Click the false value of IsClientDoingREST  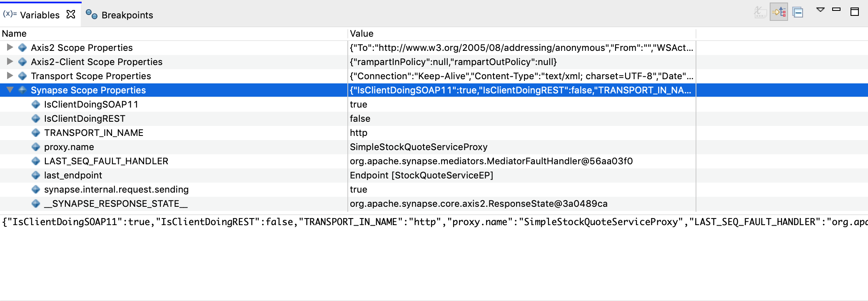(x=360, y=118)
